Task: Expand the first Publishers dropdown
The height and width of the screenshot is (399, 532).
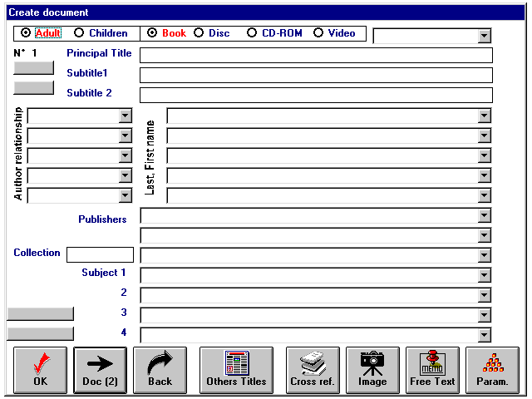Action: pyautogui.click(x=485, y=216)
